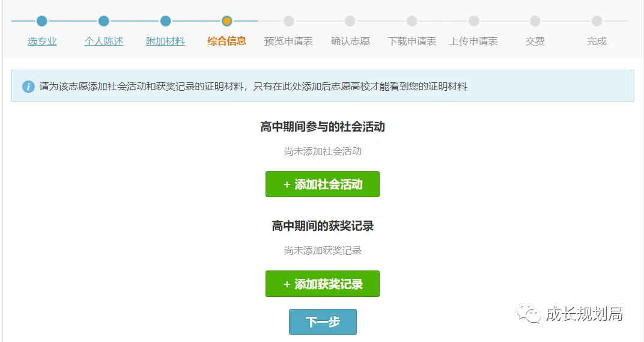Go back to the 选专业 step link

pyautogui.click(x=42, y=41)
